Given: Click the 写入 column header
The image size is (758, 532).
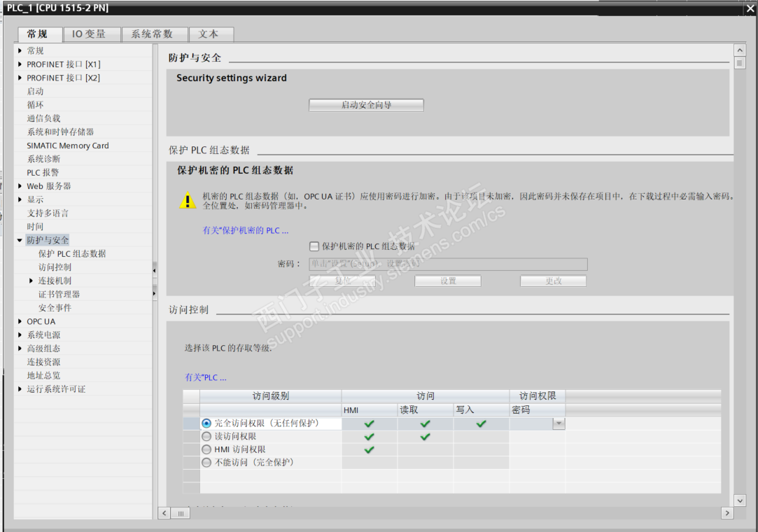Looking at the screenshot, I should [481, 410].
